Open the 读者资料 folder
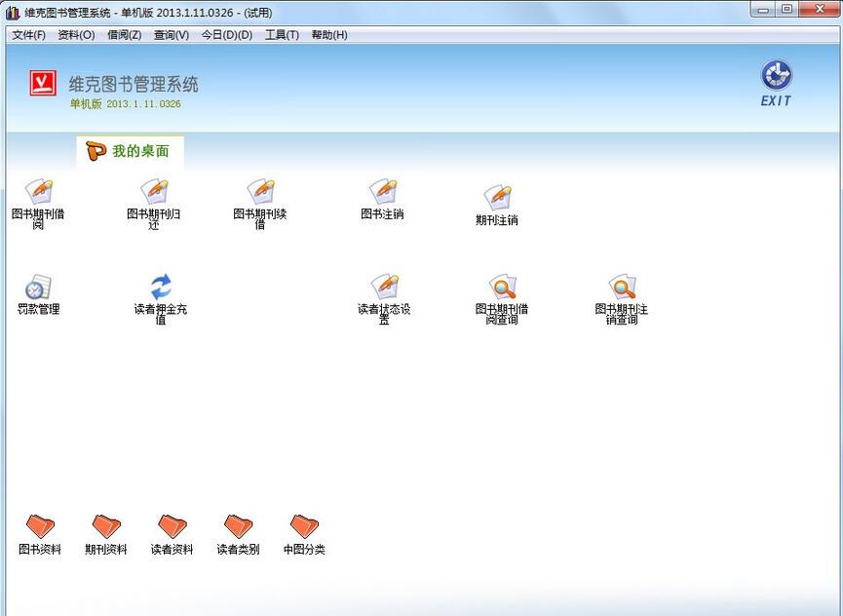Screen dimensions: 843x616 coord(172,528)
